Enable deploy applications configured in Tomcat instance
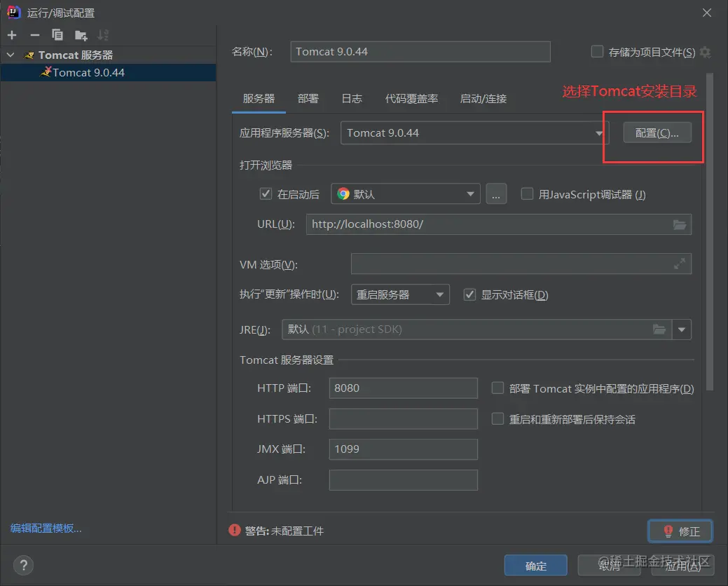728x586 pixels. tap(497, 388)
